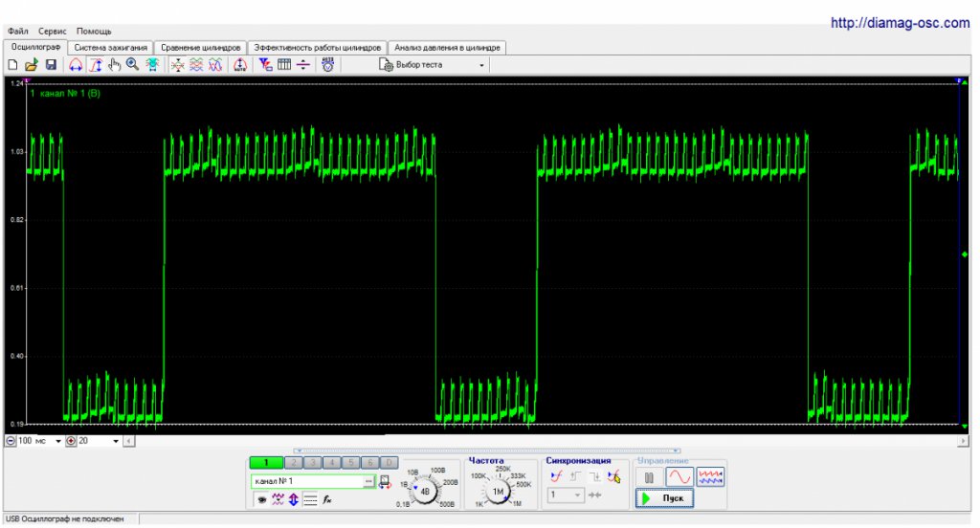Toggle channel 1 visibility eye icon
The height and width of the screenshot is (528, 980).
260,499
